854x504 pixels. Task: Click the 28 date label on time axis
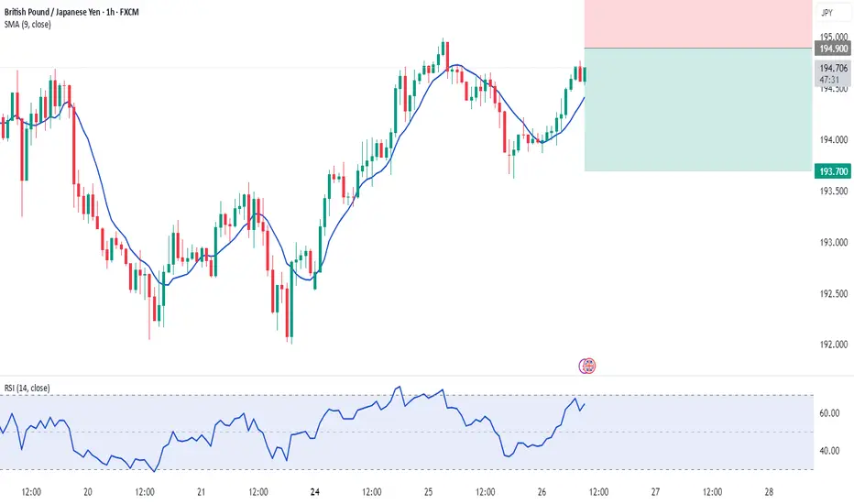point(769,492)
